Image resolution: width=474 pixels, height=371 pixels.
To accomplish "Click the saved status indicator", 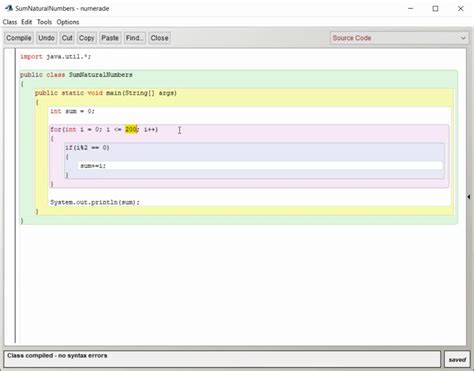I will coord(457,360).
